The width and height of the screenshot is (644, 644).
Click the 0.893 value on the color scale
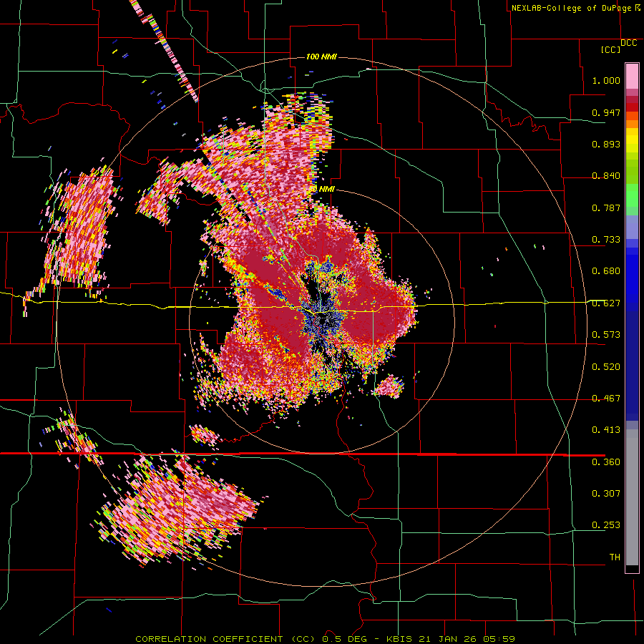click(606, 144)
